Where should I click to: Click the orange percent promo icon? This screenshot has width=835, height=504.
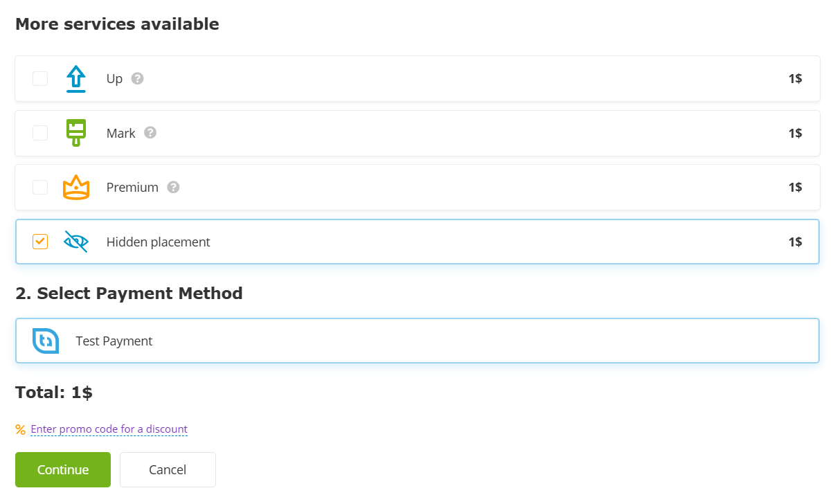[20, 429]
